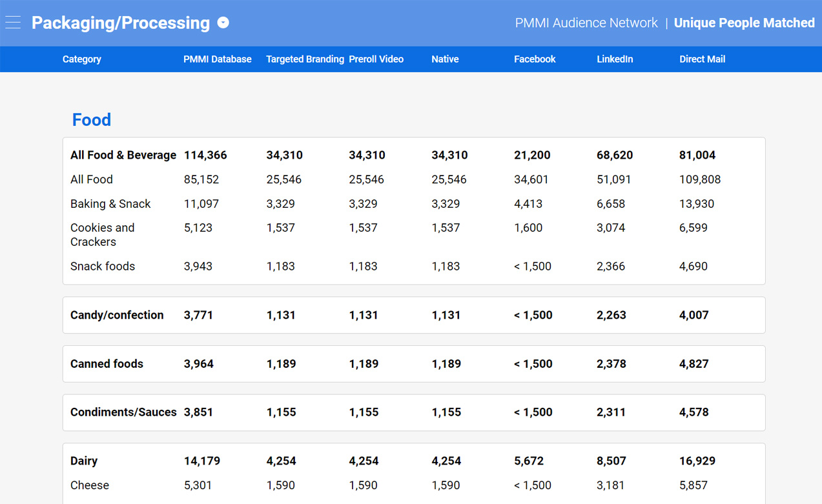Screen dimensions: 822x504
Task: Click the 34,601 Facebook value for All Food
Action: pos(531,179)
